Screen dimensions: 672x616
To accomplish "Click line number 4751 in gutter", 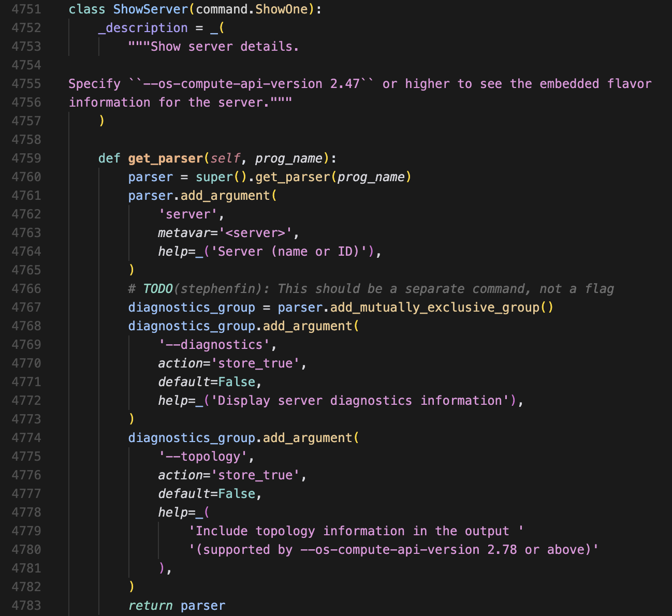I will click(x=26, y=9).
